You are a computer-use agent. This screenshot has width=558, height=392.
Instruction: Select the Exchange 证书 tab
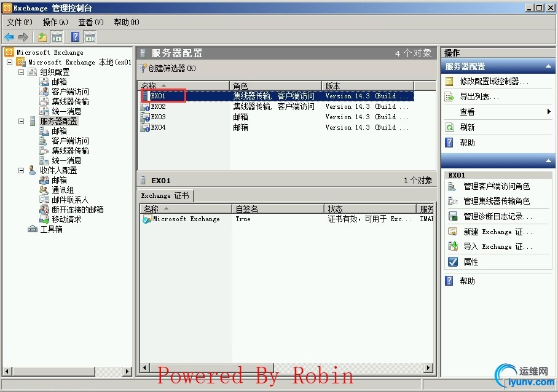tap(165, 195)
